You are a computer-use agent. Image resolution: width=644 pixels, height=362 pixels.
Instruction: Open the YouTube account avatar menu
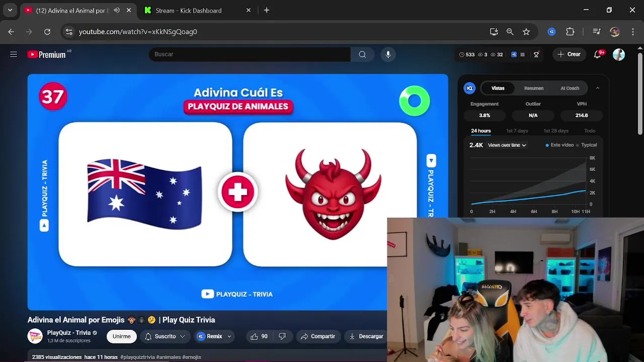click(619, 54)
